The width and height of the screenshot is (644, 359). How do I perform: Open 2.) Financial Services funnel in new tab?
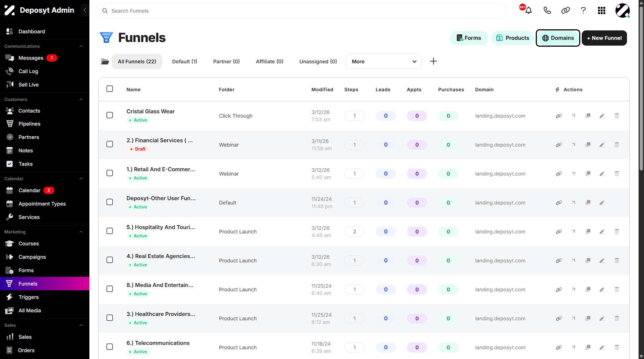[573, 145]
